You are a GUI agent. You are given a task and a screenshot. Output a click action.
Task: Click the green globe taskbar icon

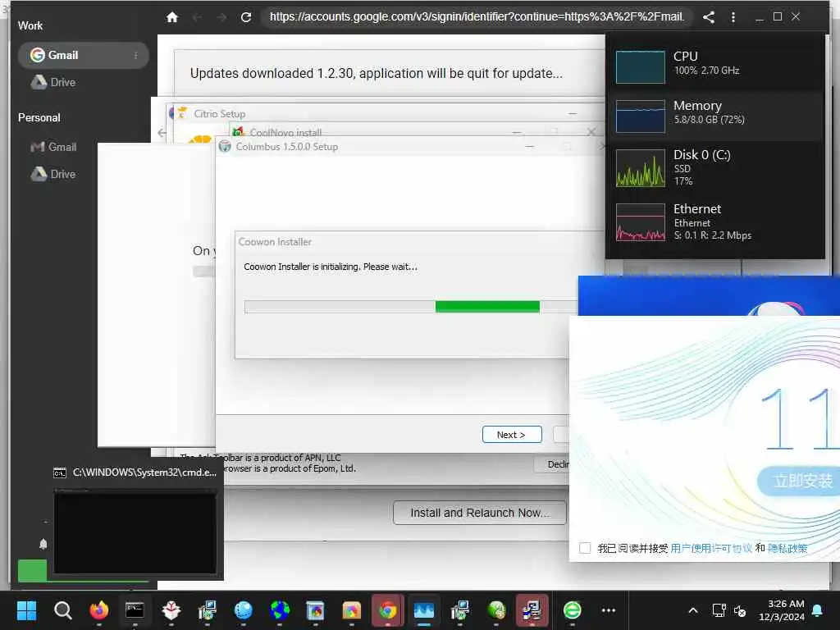(496, 610)
